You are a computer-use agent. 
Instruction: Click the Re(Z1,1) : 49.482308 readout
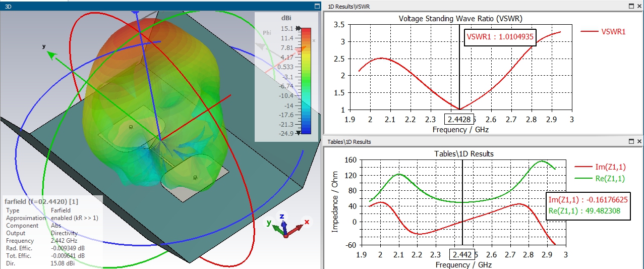(x=586, y=211)
